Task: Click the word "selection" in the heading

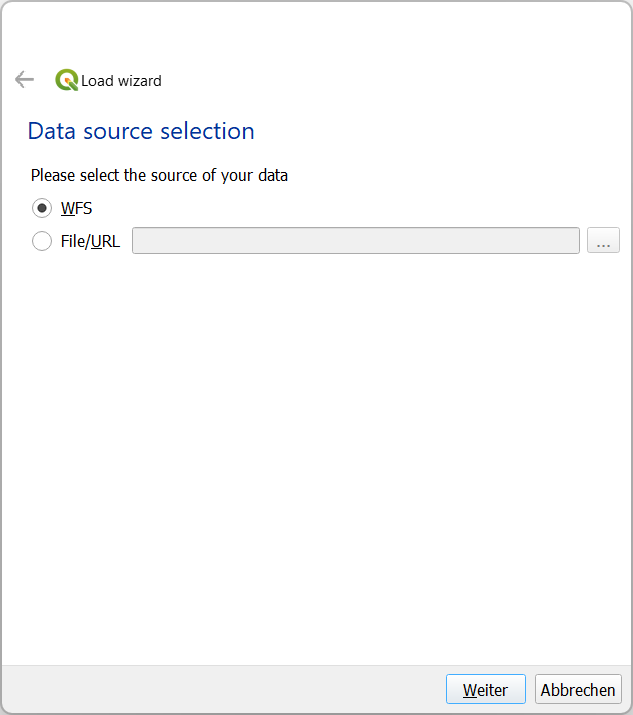Action: [210, 131]
